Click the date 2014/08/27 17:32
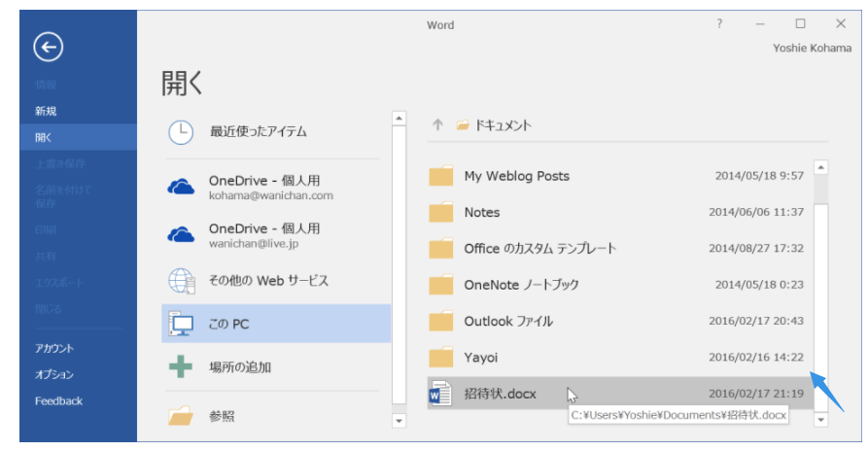Screen dimensions: 868x451 point(756,249)
